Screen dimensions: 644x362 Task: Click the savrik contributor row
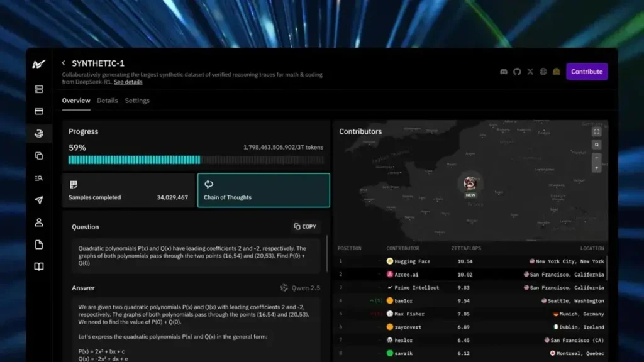click(x=470, y=353)
